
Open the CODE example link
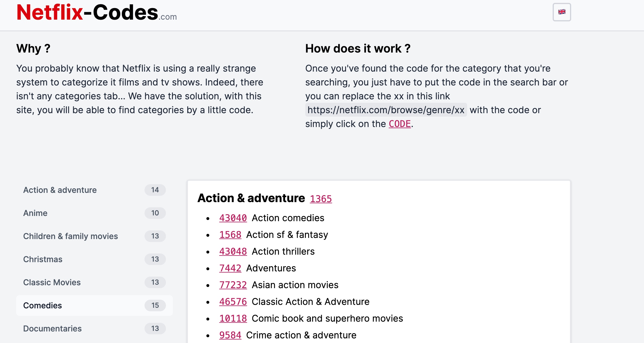pyautogui.click(x=399, y=124)
